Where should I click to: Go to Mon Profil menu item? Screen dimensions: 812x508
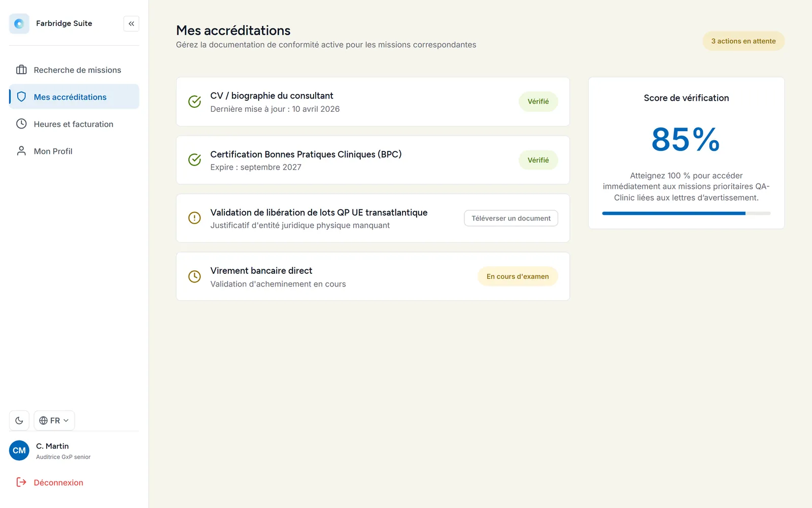coord(74,151)
